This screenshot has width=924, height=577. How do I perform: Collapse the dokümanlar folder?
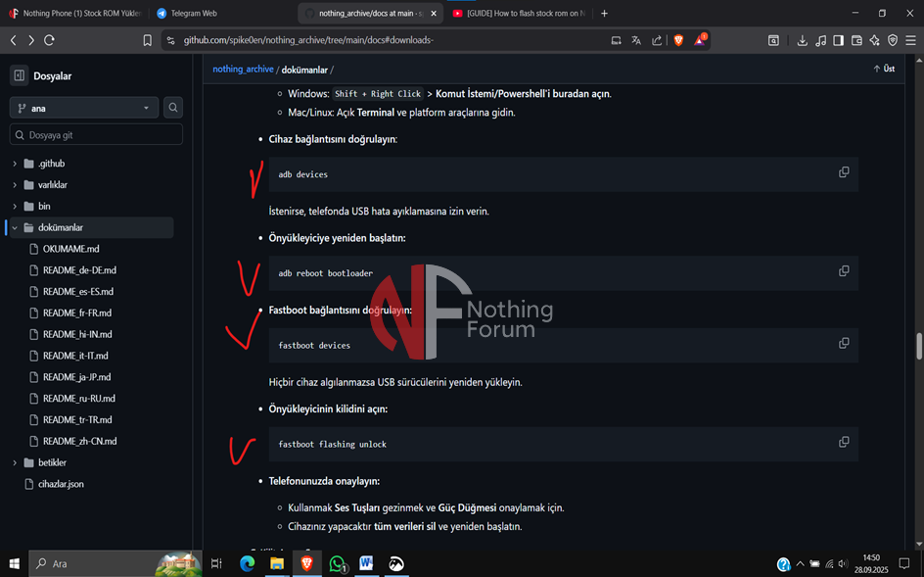[15, 227]
